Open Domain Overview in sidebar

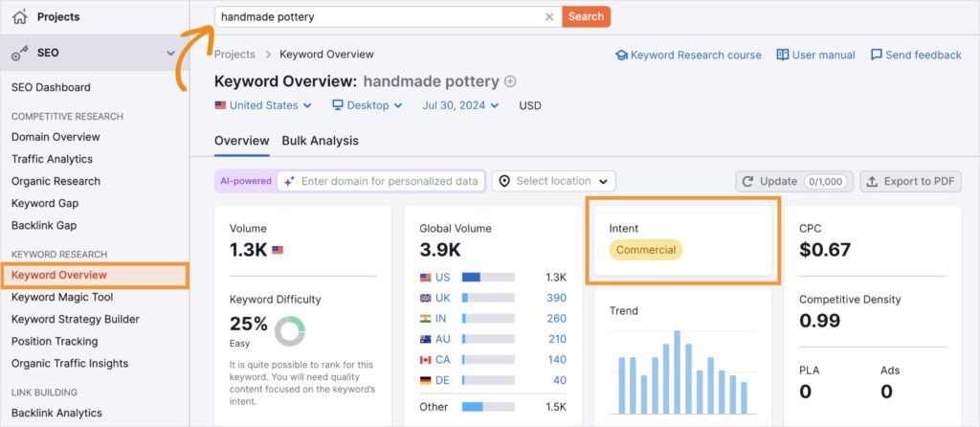[56, 137]
